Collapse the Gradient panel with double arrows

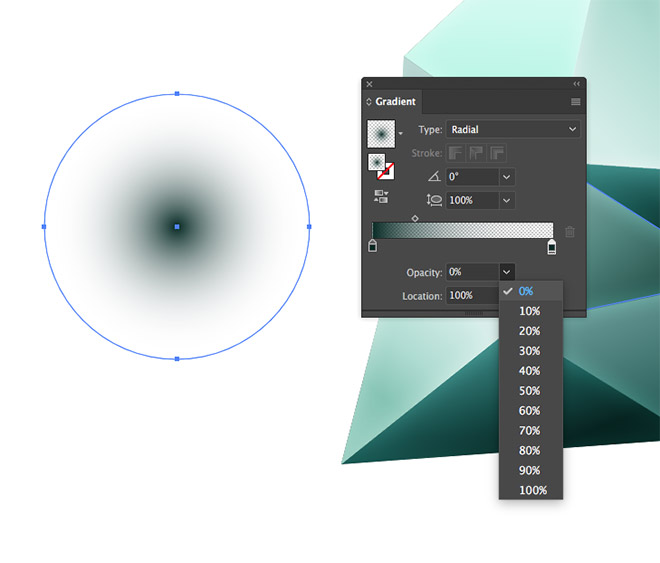tap(576, 84)
